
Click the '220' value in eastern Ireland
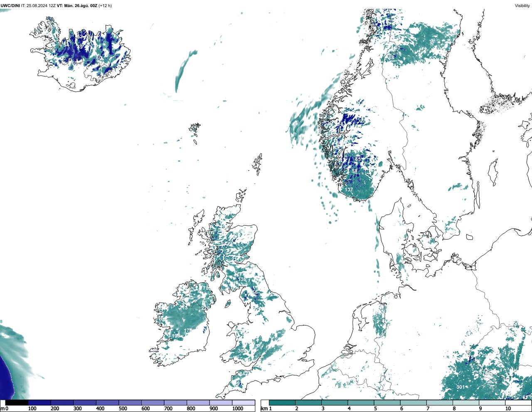pos(205,308)
